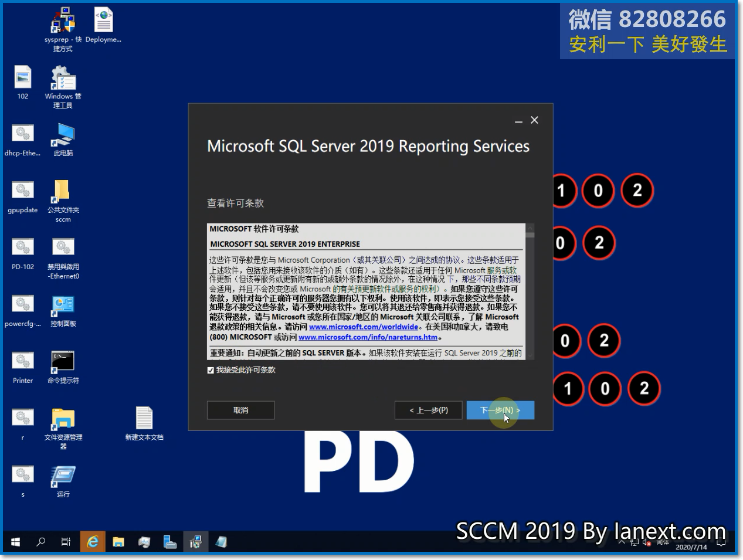
Task: Uncheck 我接受此许可条款 checkbox
Action: pyautogui.click(x=211, y=371)
